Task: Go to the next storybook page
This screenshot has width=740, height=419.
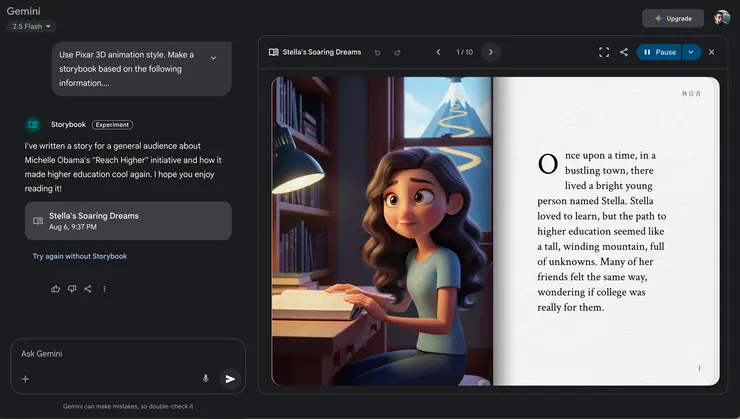Action: point(491,52)
